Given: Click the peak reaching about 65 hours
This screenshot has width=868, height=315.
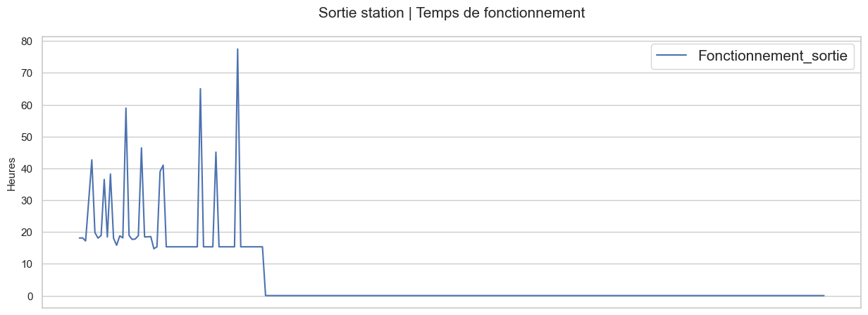Looking at the screenshot, I should [x=201, y=89].
